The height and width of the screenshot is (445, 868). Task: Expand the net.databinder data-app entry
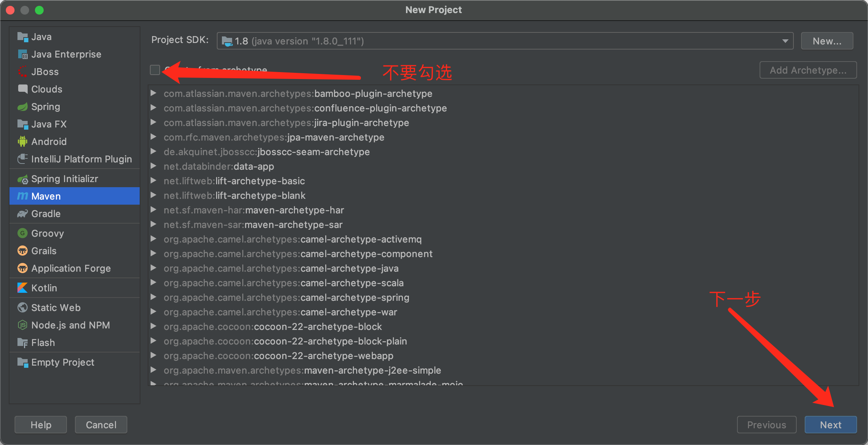[x=154, y=166]
